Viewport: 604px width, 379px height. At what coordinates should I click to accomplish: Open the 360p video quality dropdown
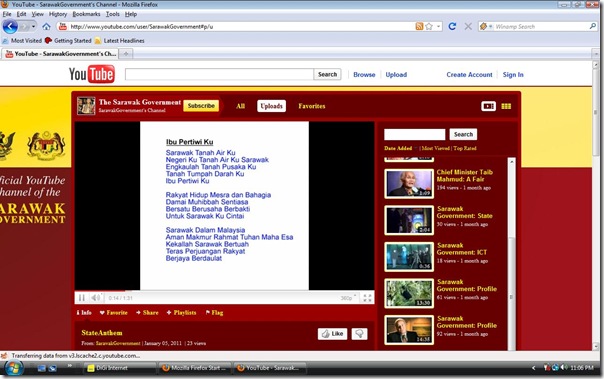[348, 298]
